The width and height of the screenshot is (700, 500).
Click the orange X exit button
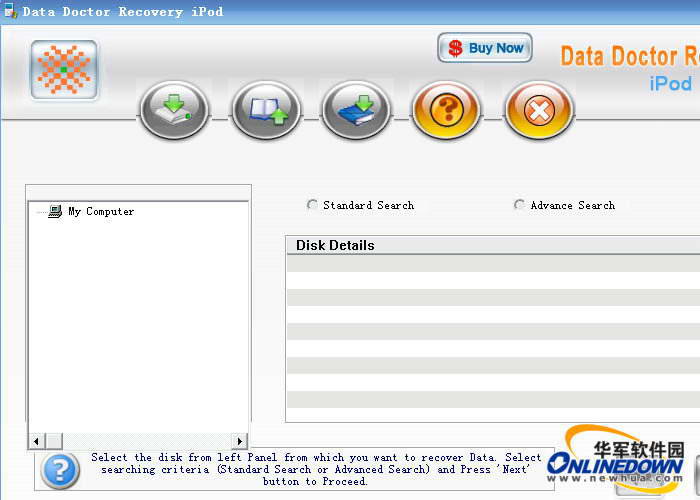[539, 110]
